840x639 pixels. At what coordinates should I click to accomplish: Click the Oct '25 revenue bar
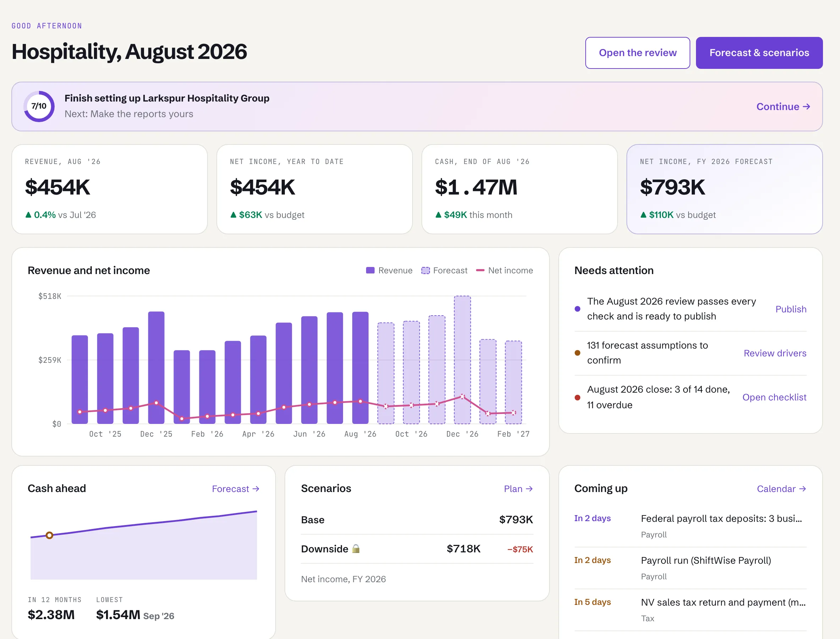105,378
